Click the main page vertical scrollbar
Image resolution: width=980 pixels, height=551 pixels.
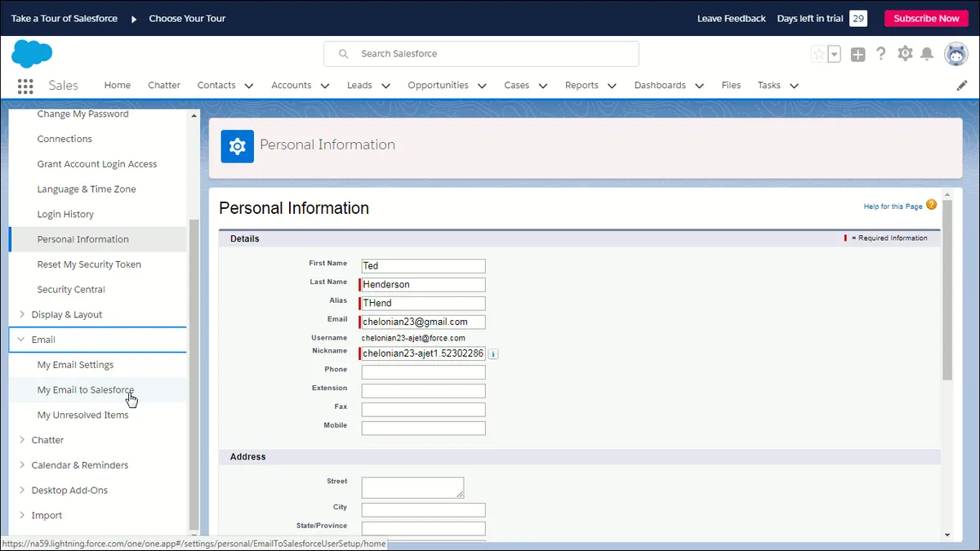click(x=947, y=290)
